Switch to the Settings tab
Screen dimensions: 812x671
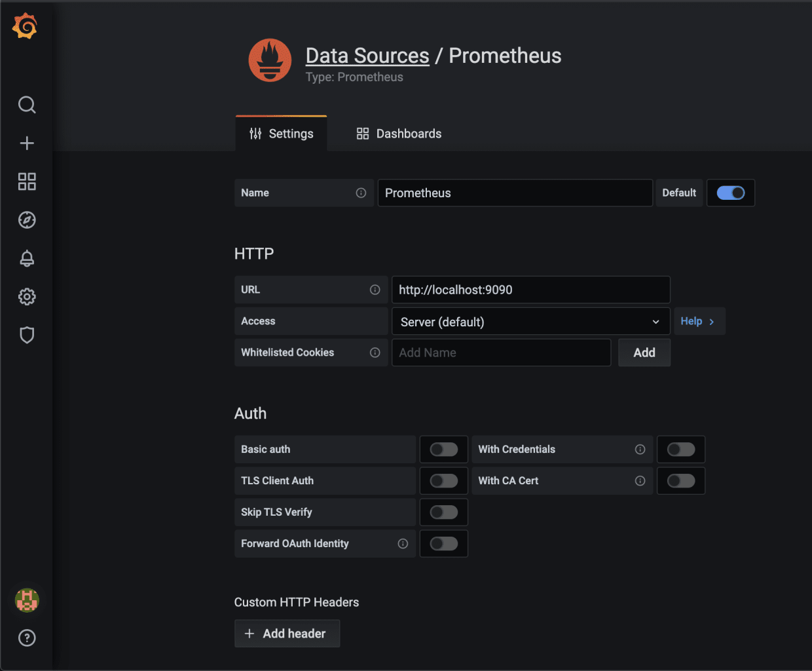coord(282,134)
